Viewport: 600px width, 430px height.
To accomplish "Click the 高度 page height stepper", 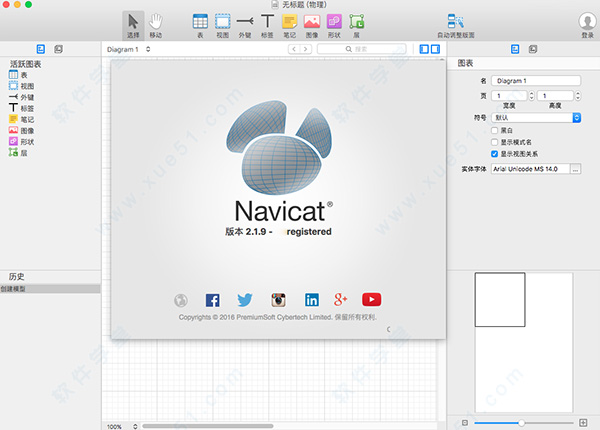I will click(x=578, y=96).
